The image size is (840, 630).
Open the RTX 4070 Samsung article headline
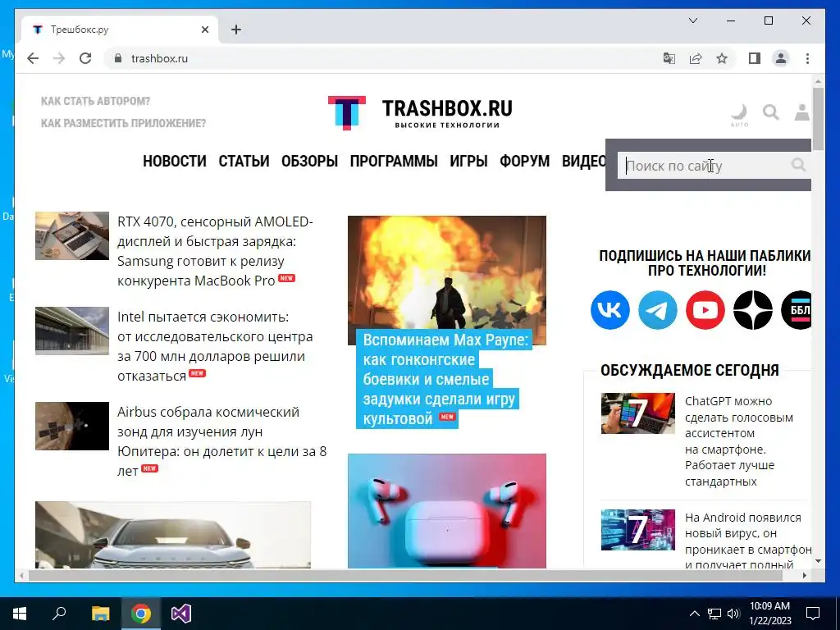point(215,251)
